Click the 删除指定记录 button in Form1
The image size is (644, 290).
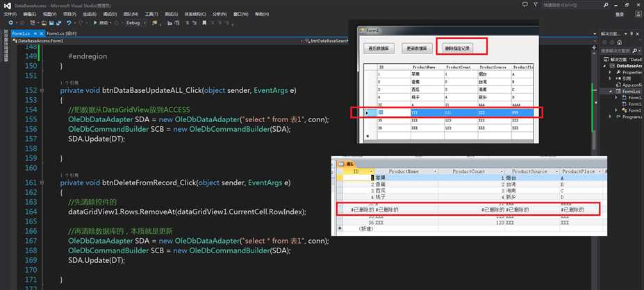(x=457, y=48)
